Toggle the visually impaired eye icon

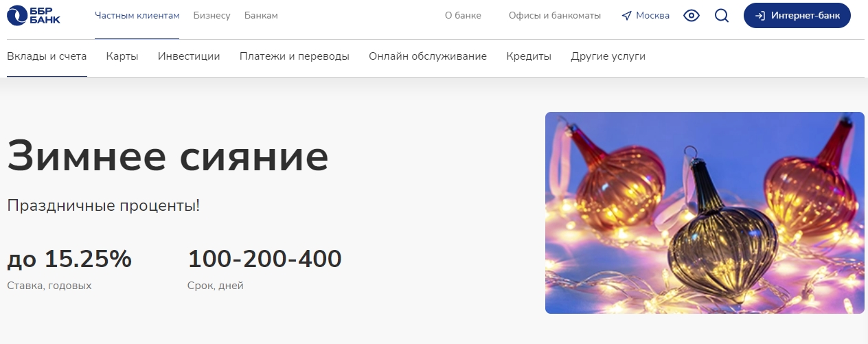coord(692,15)
